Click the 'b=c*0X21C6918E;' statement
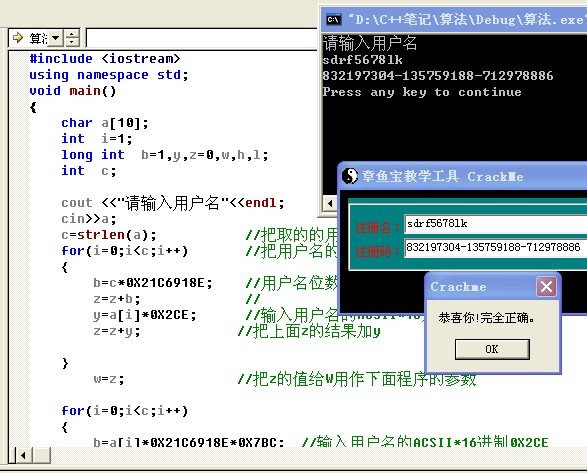This screenshot has width=587, height=473. [153, 283]
